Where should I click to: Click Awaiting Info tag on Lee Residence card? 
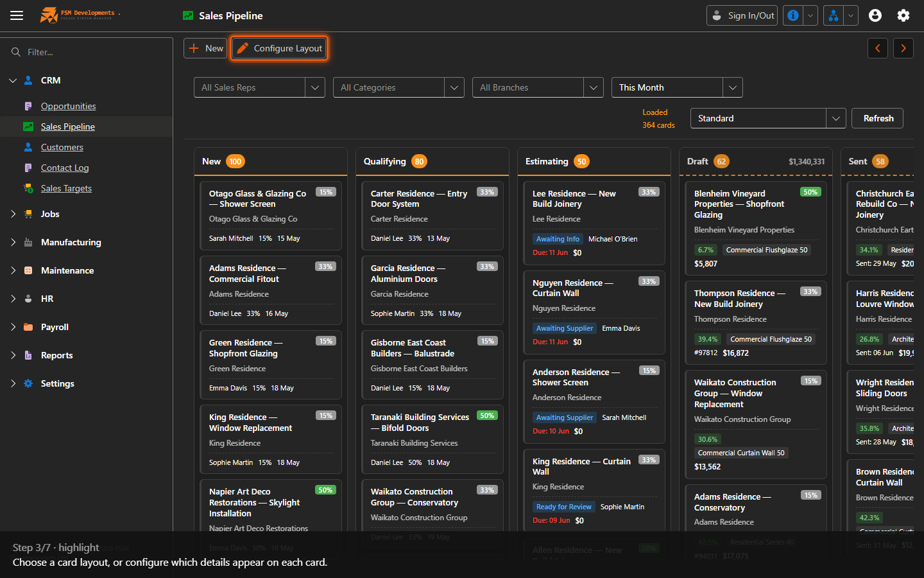pos(558,239)
